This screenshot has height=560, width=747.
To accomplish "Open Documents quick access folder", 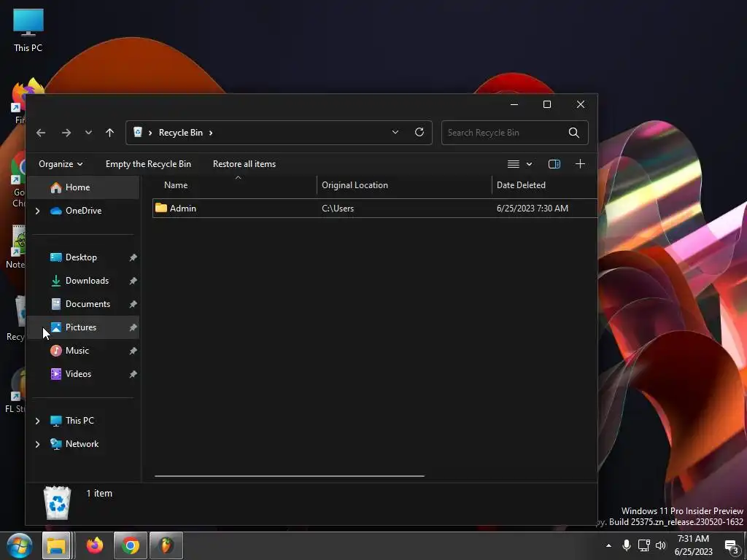I will 88,304.
